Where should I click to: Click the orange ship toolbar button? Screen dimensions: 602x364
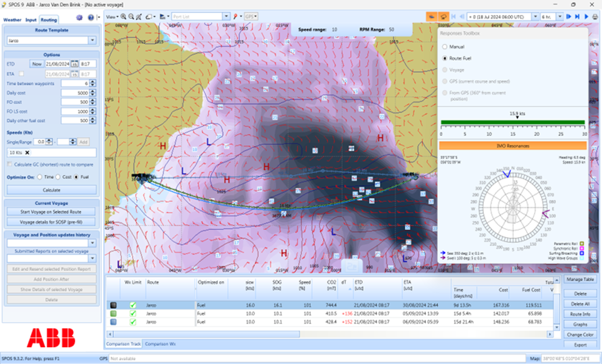432,17
